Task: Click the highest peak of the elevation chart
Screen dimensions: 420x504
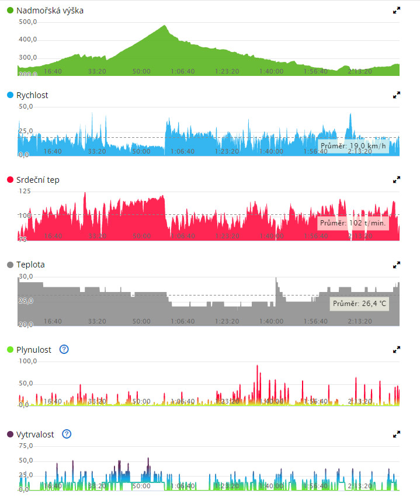Action: click(164, 27)
